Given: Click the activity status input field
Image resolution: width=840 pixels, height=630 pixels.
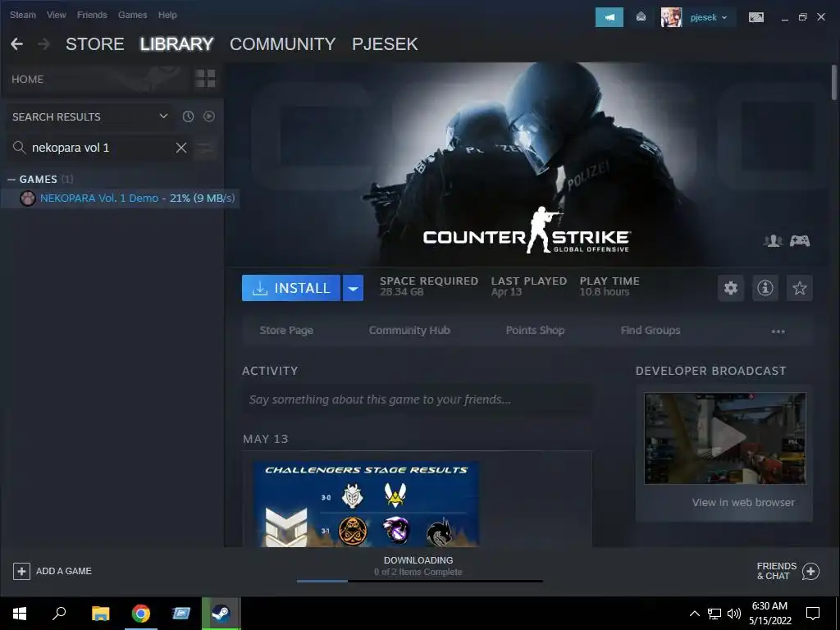Looking at the screenshot, I should click(x=418, y=399).
